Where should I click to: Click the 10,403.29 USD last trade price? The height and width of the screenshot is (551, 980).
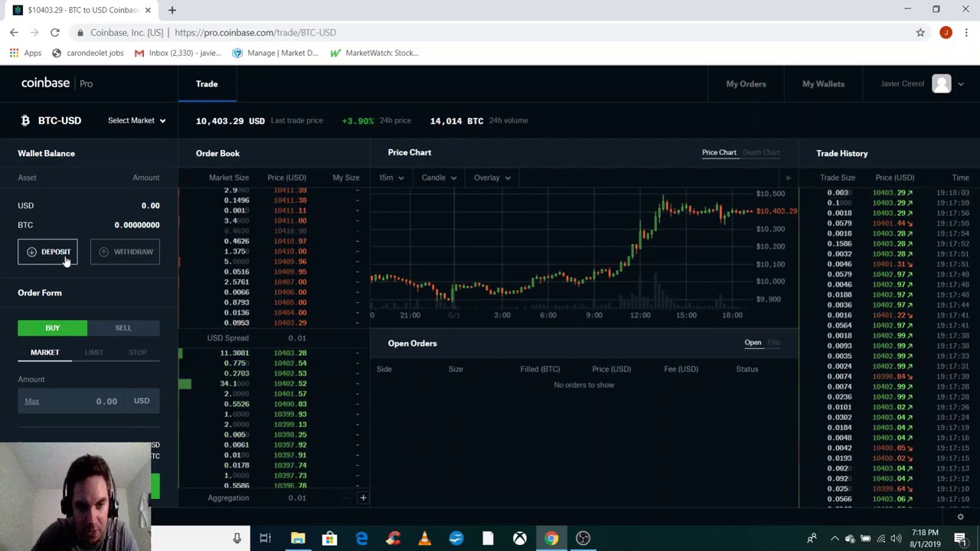(x=230, y=120)
